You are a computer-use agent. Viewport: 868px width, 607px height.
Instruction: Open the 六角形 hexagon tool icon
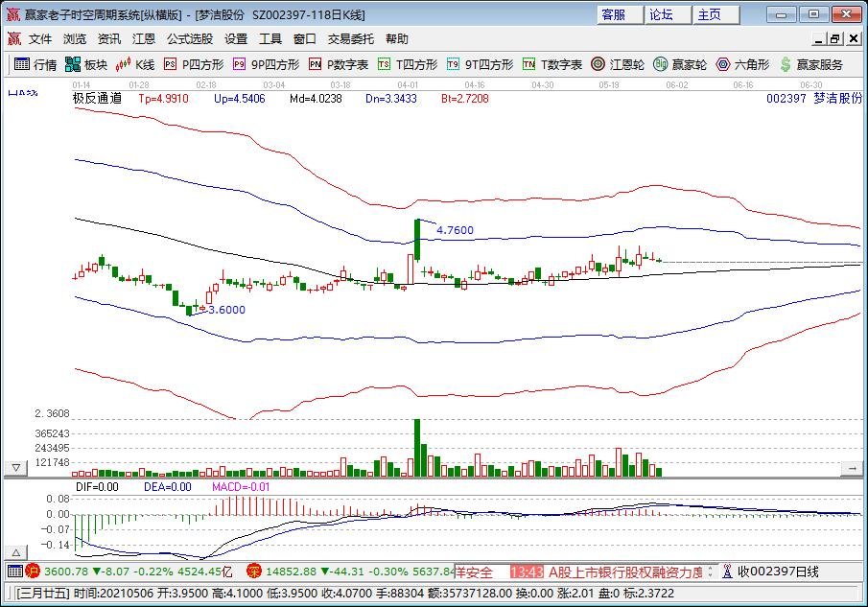point(722,64)
